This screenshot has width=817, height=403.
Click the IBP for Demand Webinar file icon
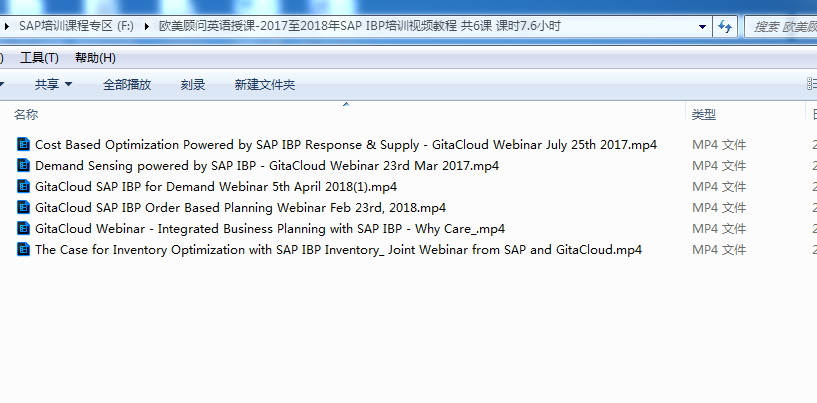click(x=23, y=186)
